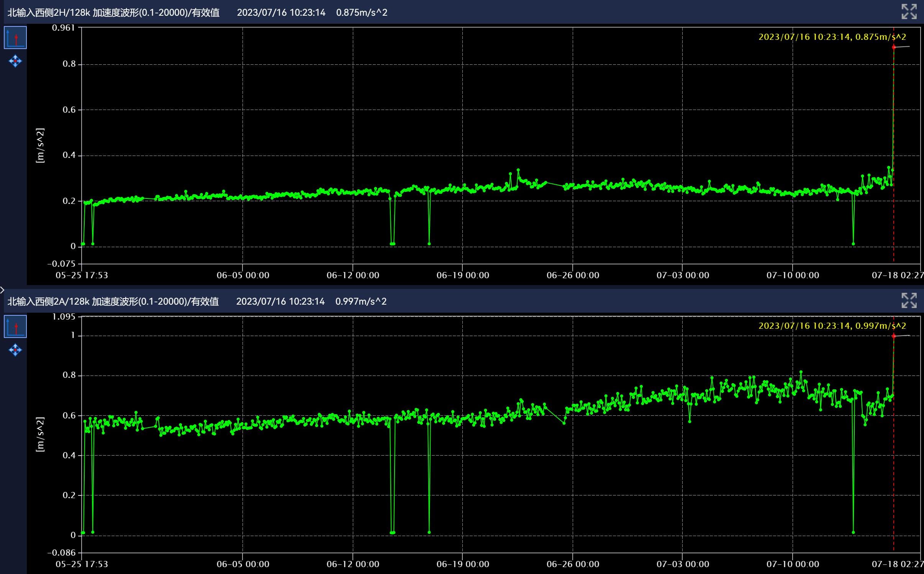
Task: Click the 北输入西侧2H chart title
Action: pos(113,13)
